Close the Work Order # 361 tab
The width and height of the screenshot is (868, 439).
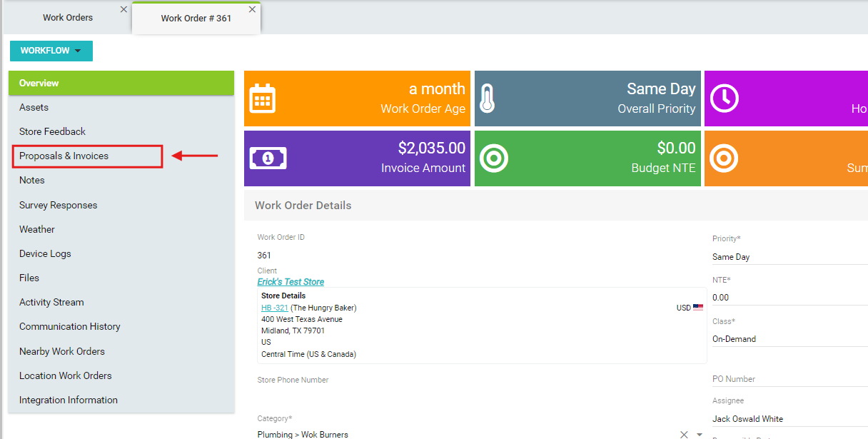[x=252, y=10]
